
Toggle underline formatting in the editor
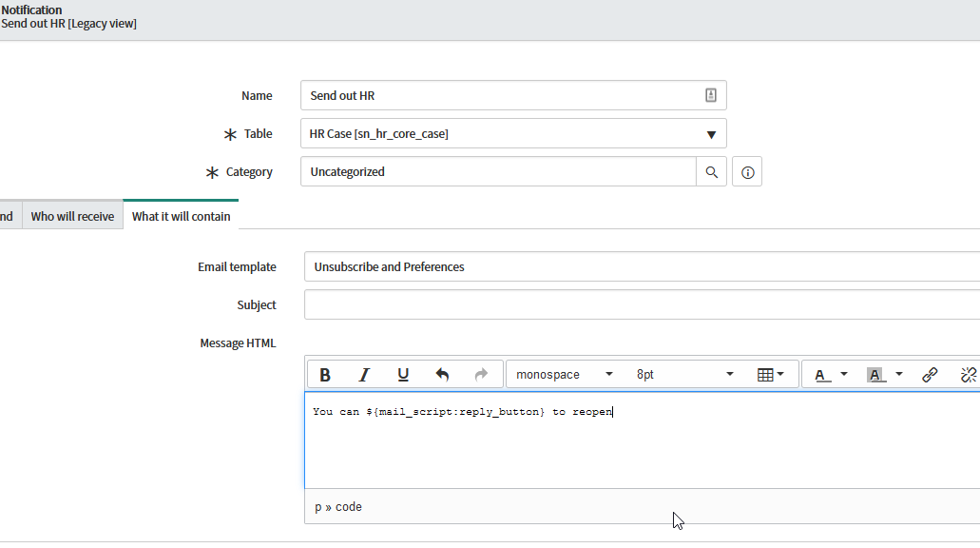403,375
